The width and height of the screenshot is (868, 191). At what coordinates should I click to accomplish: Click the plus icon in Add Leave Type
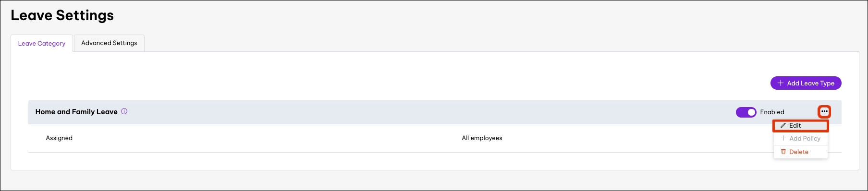(781, 83)
